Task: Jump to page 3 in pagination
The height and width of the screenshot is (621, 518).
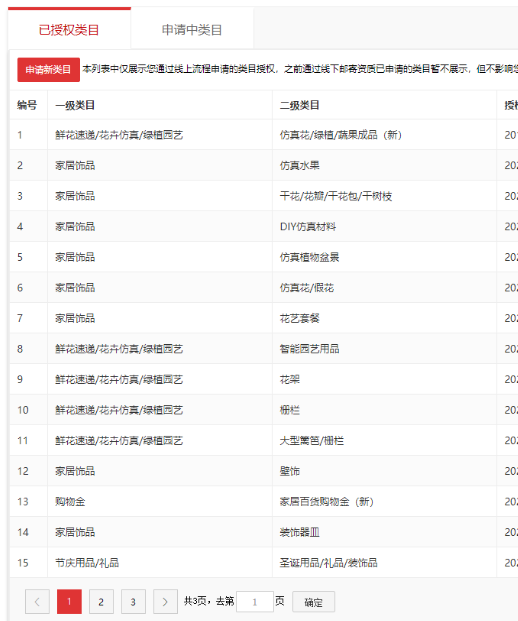Action: coord(133,602)
